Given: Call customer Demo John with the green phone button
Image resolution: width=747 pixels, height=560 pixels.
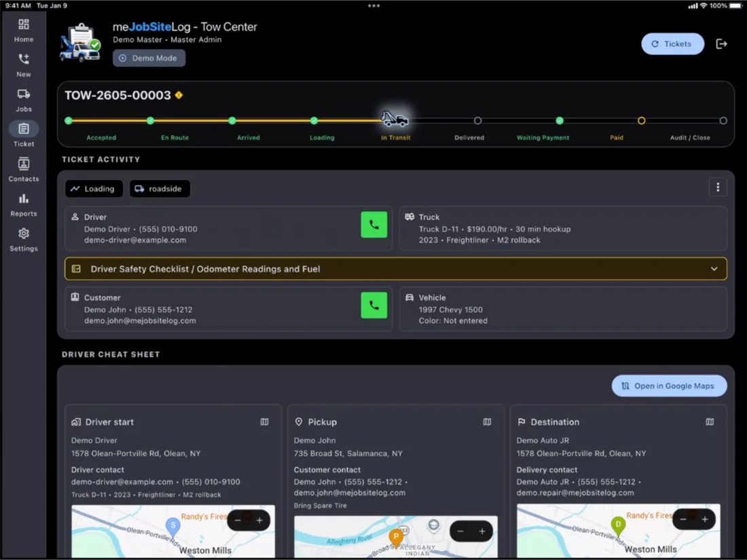Looking at the screenshot, I should 374,305.
